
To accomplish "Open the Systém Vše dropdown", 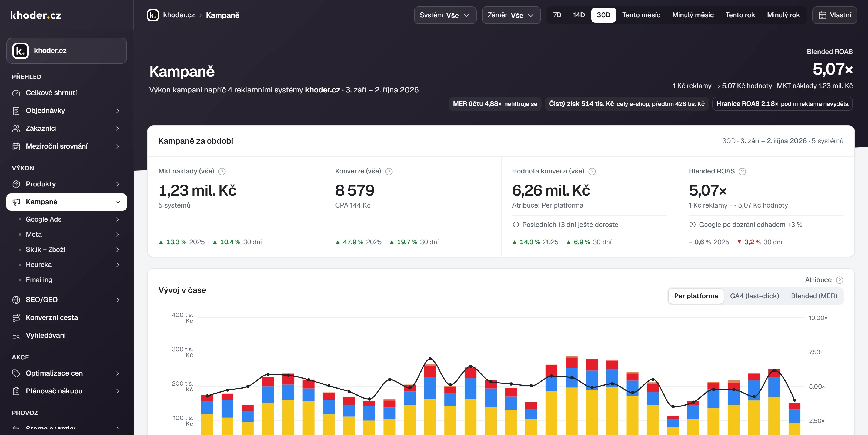I will (445, 15).
